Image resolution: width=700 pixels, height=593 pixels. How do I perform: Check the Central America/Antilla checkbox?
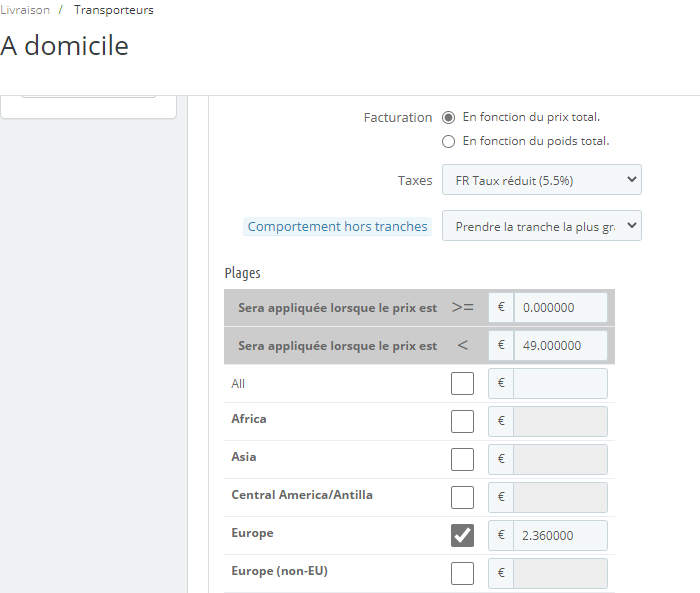tap(462, 497)
